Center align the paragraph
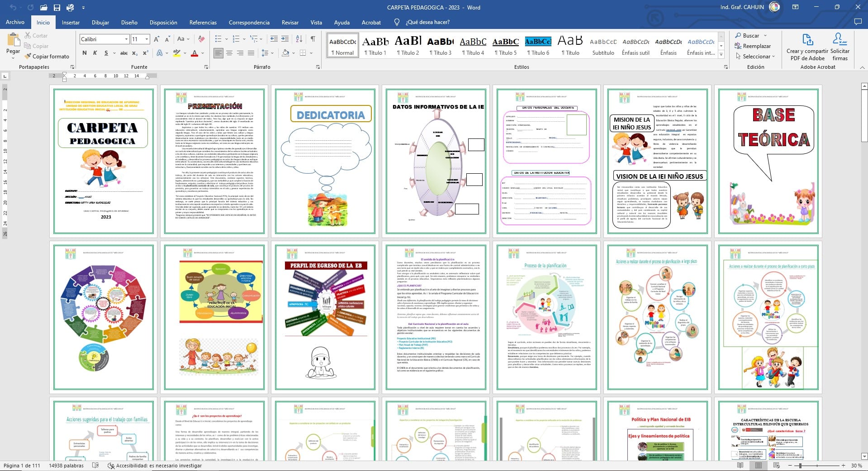 229,53
